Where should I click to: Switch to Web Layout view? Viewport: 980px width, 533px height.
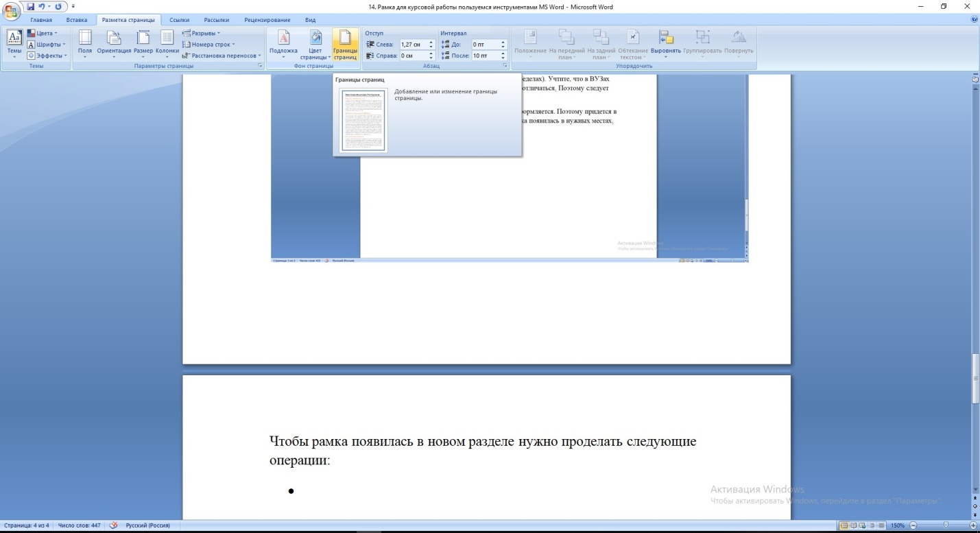point(861,525)
